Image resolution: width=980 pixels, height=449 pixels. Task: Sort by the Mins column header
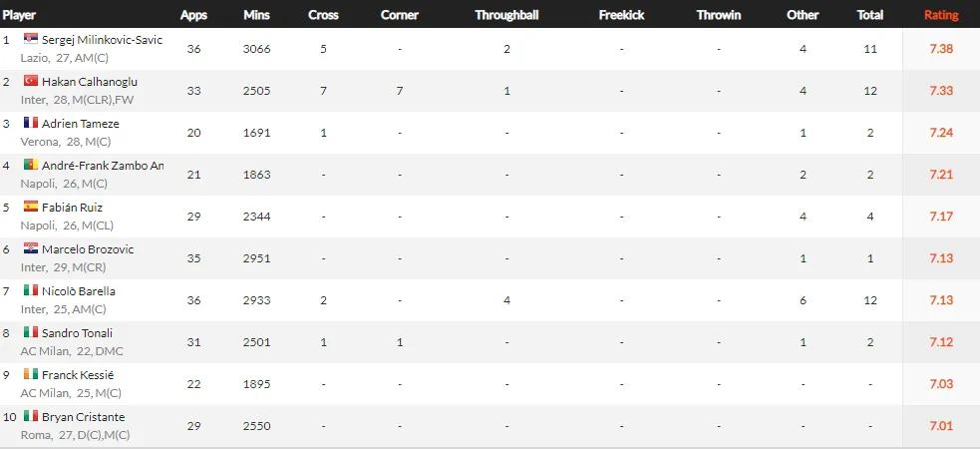pos(256,15)
